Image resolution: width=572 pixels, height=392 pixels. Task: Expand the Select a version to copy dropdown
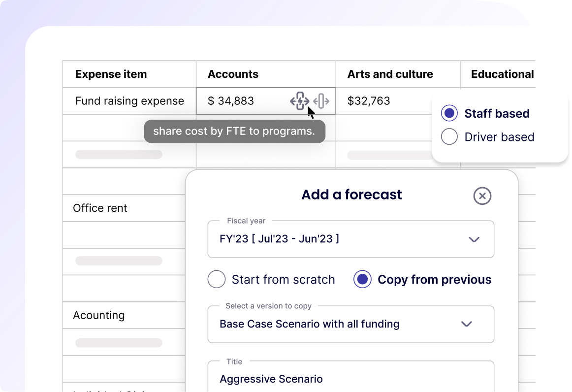pyautogui.click(x=351, y=324)
